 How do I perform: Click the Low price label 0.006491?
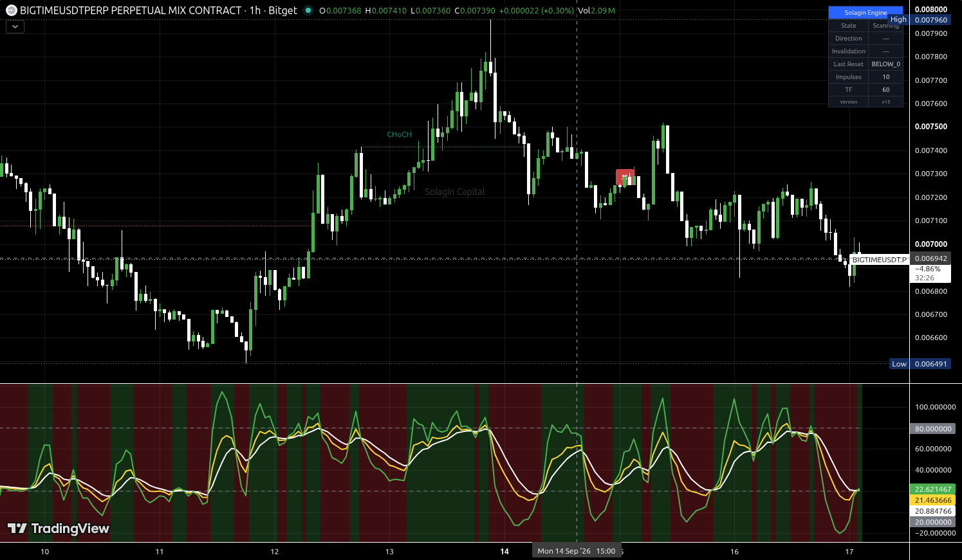(930, 364)
